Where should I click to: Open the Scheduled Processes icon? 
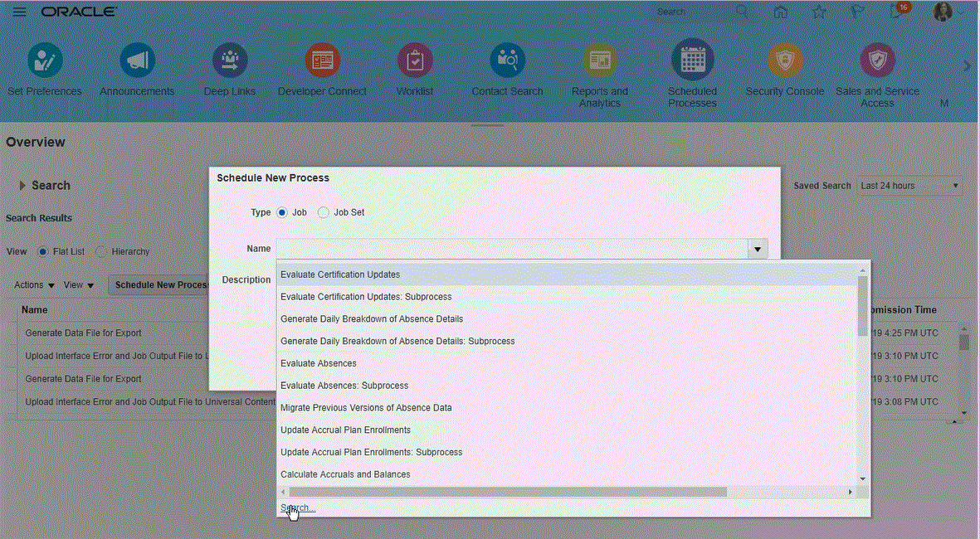pos(692,61)
